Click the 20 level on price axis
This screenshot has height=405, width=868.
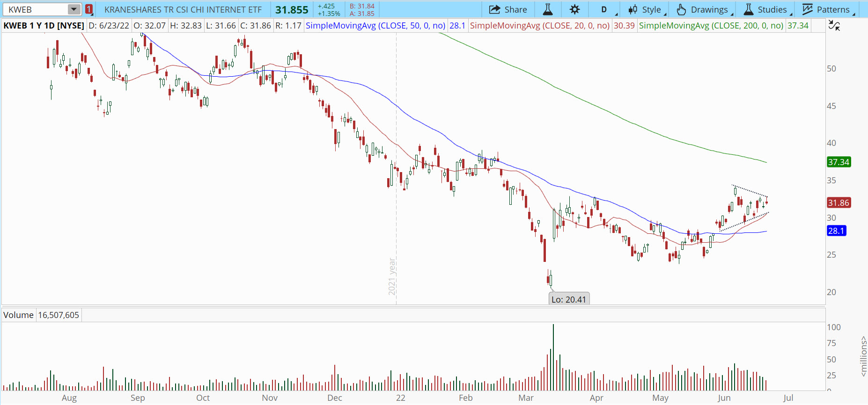pyautogui.click(x=831, y=292)
